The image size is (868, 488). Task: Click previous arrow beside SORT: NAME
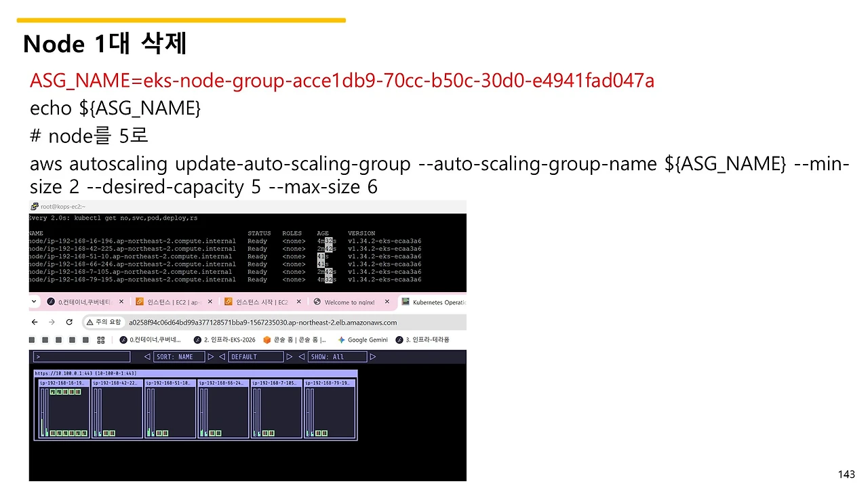[147, 357]
